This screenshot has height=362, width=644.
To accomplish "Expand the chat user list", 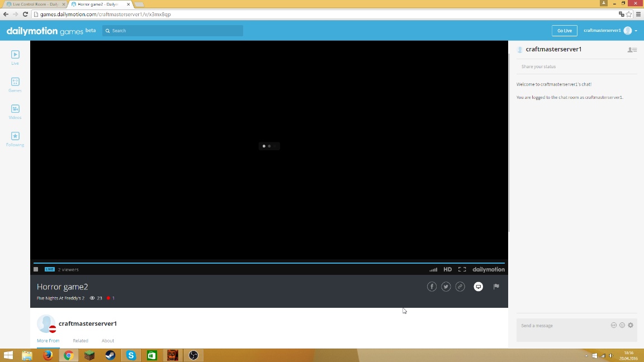I will tap(632, 50).
